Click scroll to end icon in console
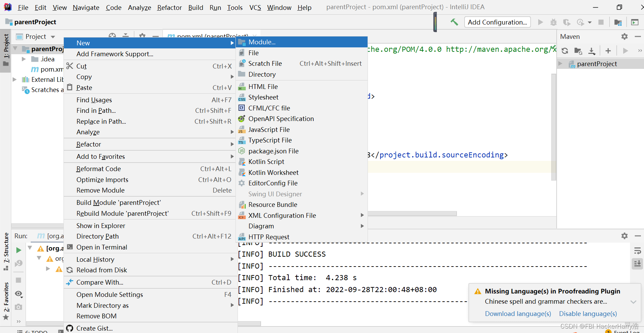 637,263
